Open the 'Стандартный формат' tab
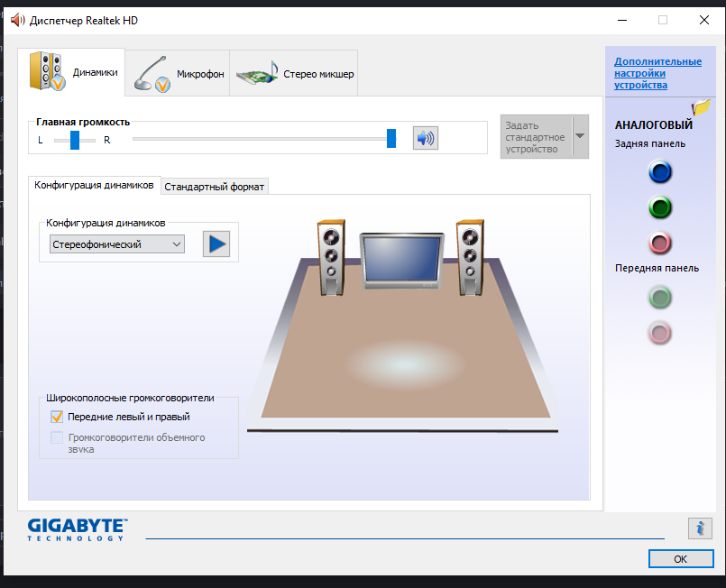Viewport: 726px width, 588px height. click(x=215, y=187)
